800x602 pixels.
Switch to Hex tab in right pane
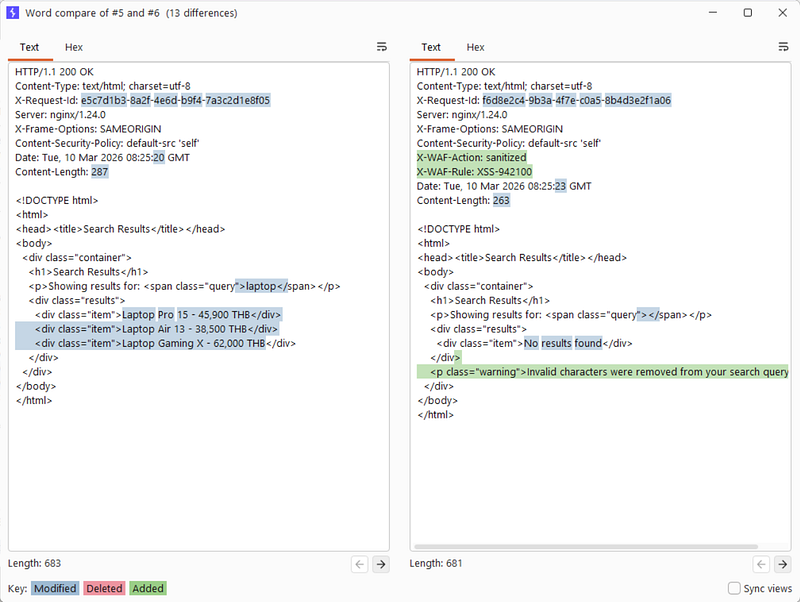(x=475, y=47)
